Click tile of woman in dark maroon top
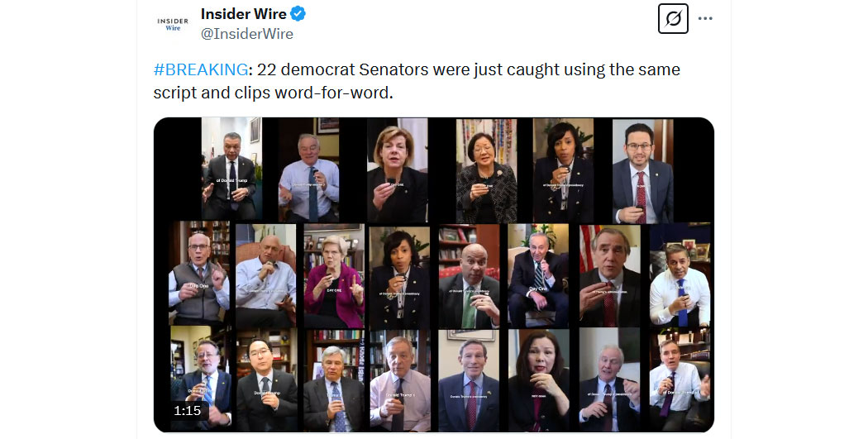This screenshot has width=868, height=439. click(539, 381)
